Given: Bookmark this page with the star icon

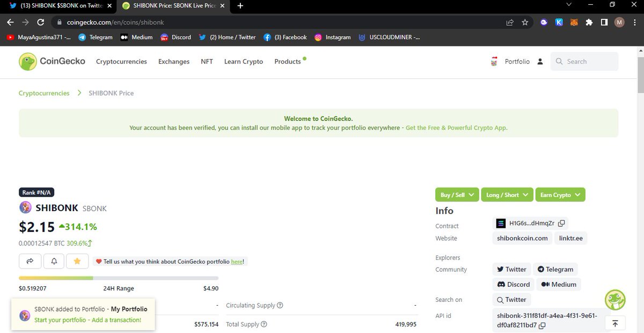Looking at the screenshot, I should (525, 23).
